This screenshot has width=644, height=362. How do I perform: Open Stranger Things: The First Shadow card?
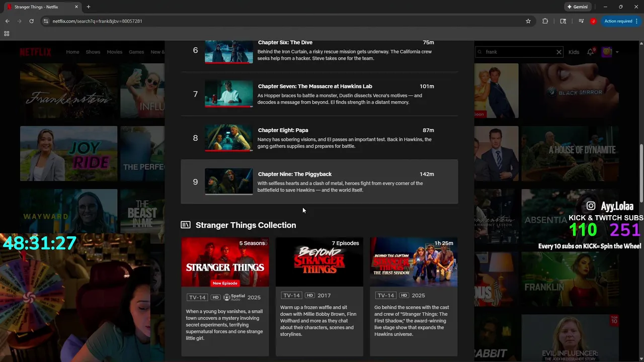pyautogui.click(x=414, y=296)
